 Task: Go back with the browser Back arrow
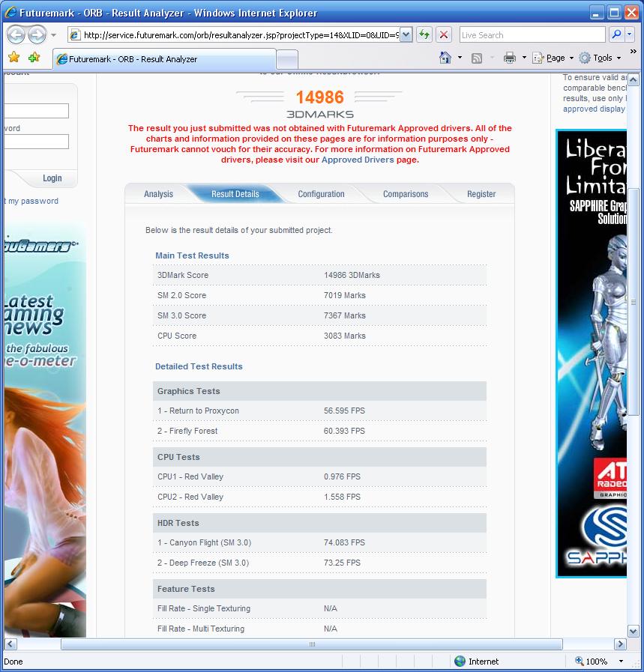click(x=16, y=35)
